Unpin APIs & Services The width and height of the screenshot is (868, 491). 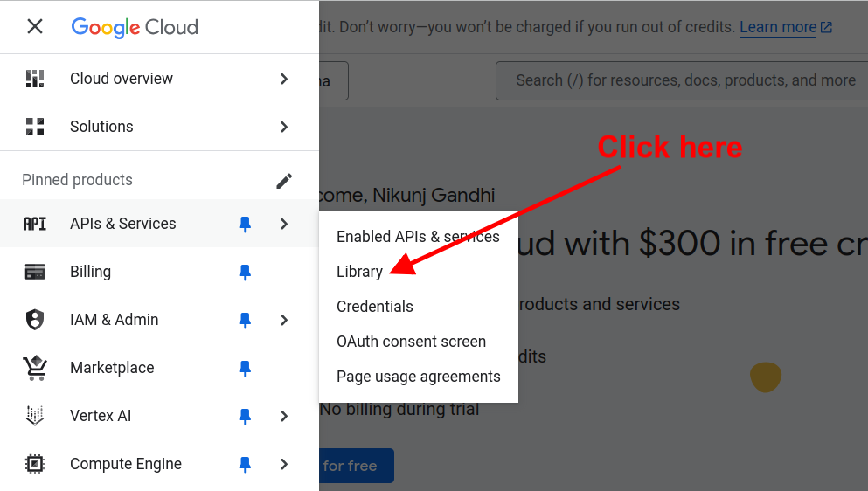pyautogui.click(x=245, y=225)
